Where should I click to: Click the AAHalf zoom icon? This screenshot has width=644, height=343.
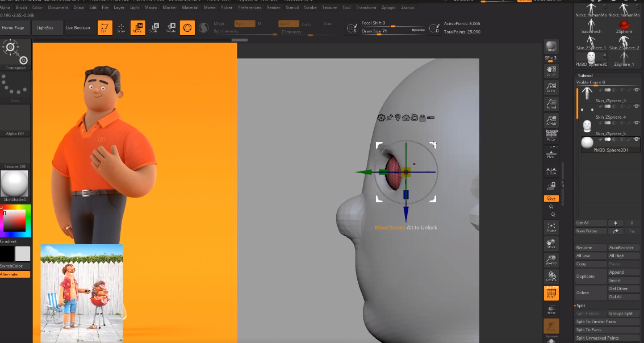pos(551,120)
